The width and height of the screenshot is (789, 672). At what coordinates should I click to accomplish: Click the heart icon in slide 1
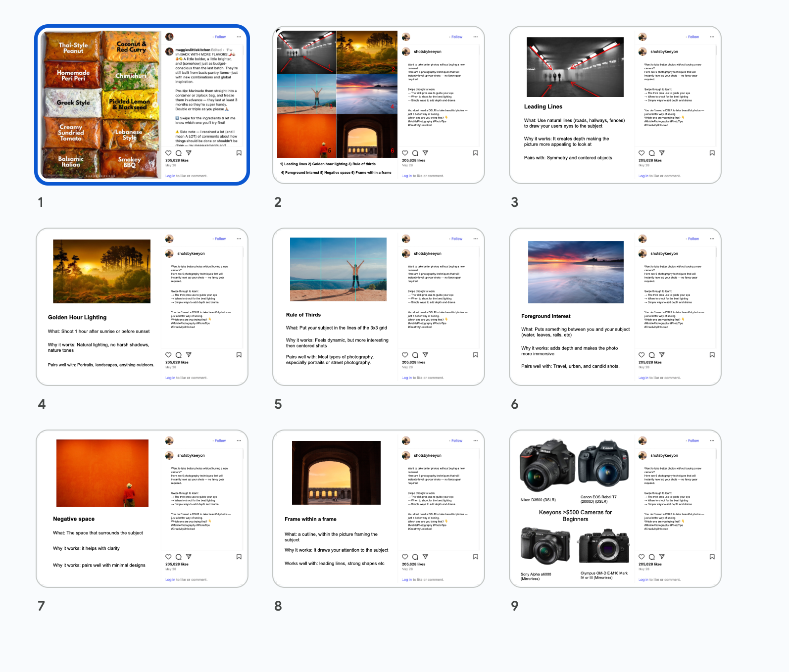pos(168,153)
